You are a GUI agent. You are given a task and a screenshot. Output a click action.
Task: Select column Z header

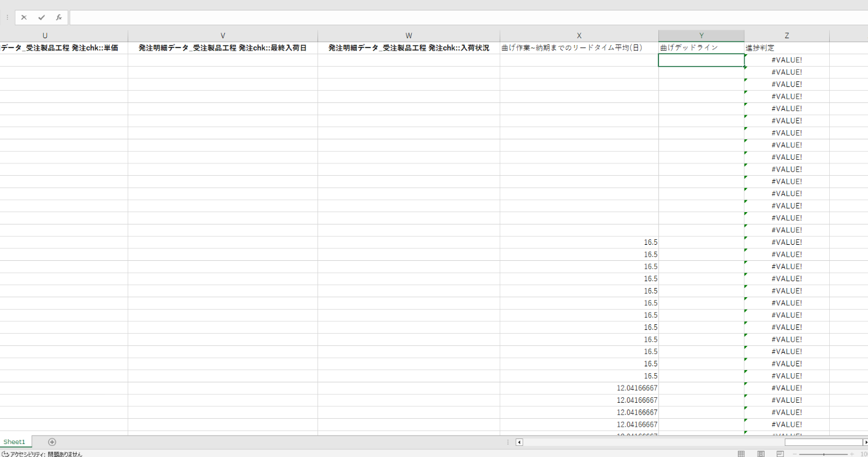pyautogui.click(x=787, y=36)
